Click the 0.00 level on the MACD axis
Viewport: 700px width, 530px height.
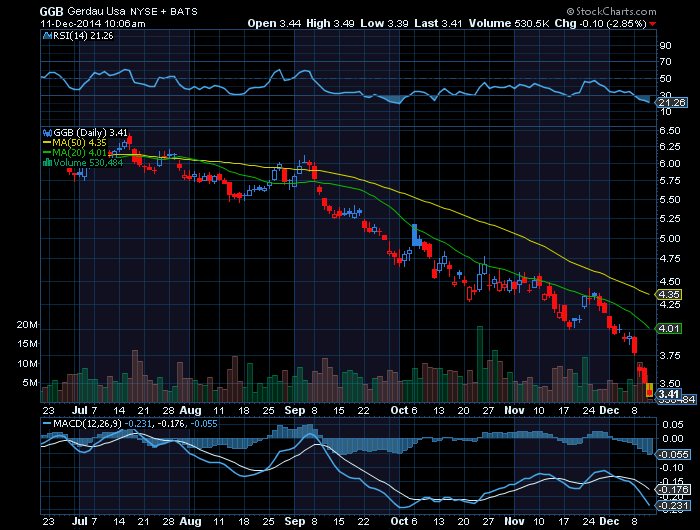[x=672, y=439]
